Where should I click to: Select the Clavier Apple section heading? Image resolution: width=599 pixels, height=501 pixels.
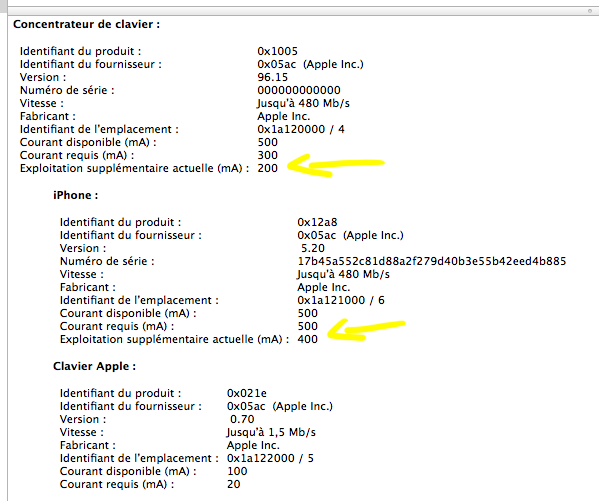tap(94, 366)
